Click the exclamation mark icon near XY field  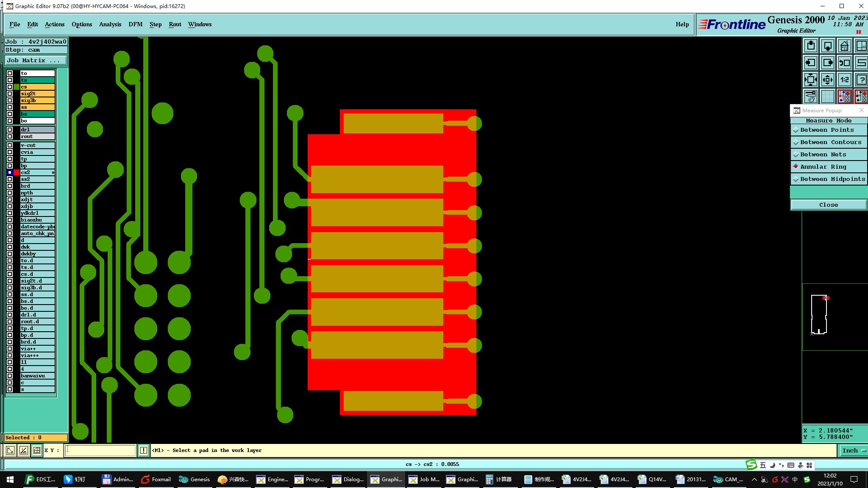point(144,450)
